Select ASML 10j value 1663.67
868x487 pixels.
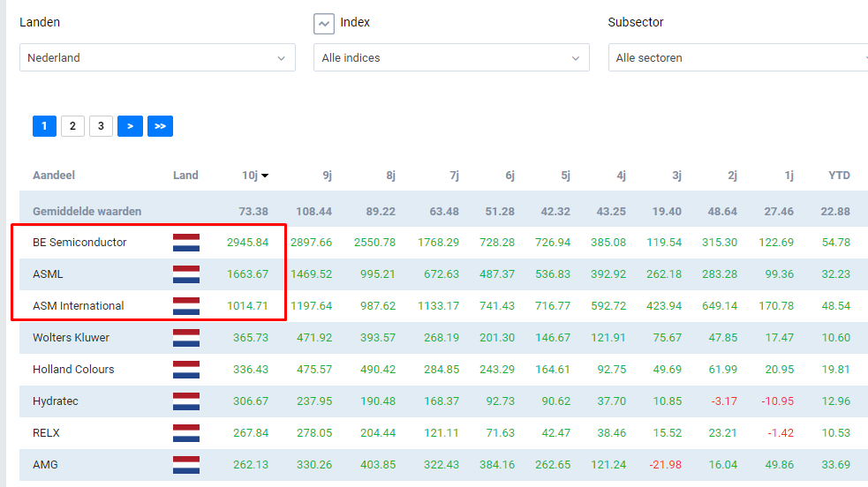click(x=247, y=274)
